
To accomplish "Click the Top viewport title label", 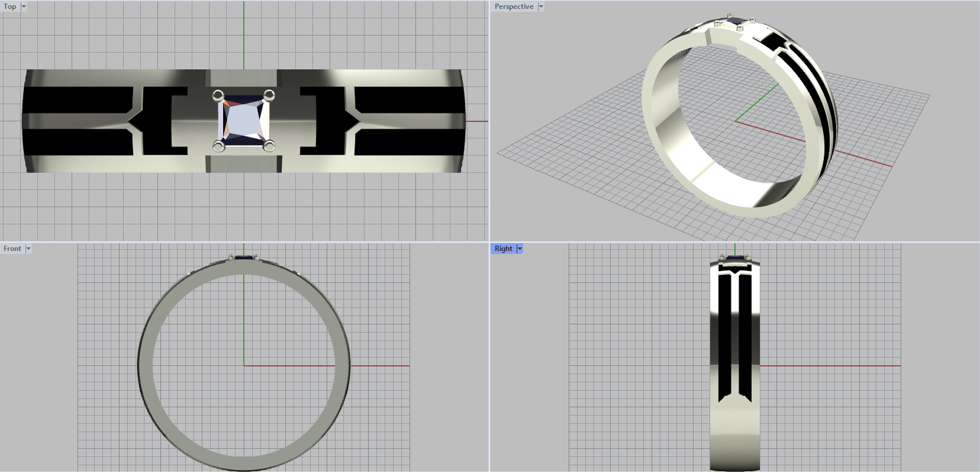I will 10,7.
